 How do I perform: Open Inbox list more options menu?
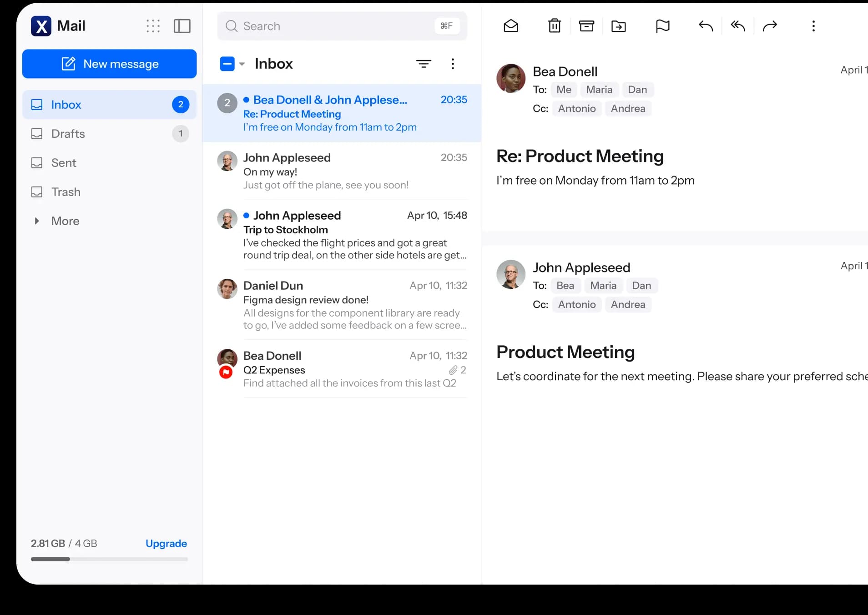[453, 64]
